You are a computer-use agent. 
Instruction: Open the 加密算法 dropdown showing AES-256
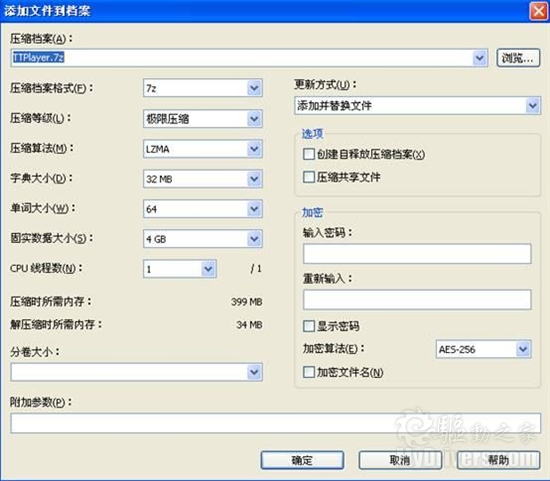(x=483, y=349)
